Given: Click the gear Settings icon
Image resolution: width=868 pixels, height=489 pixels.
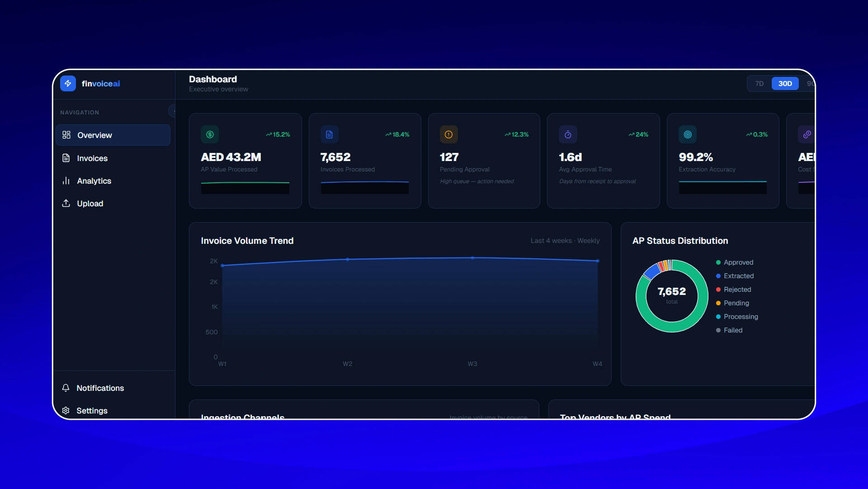Looking at the screenshot, I should pyautogui.click(x=66, y=410).
